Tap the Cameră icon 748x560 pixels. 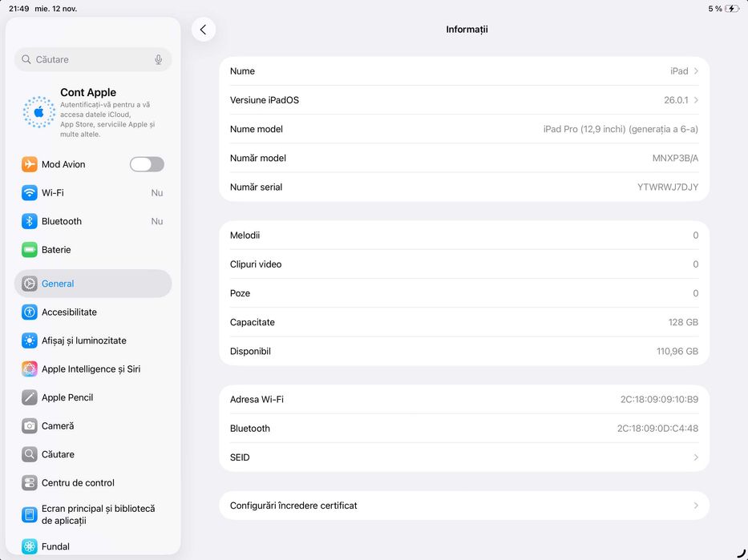29,425
